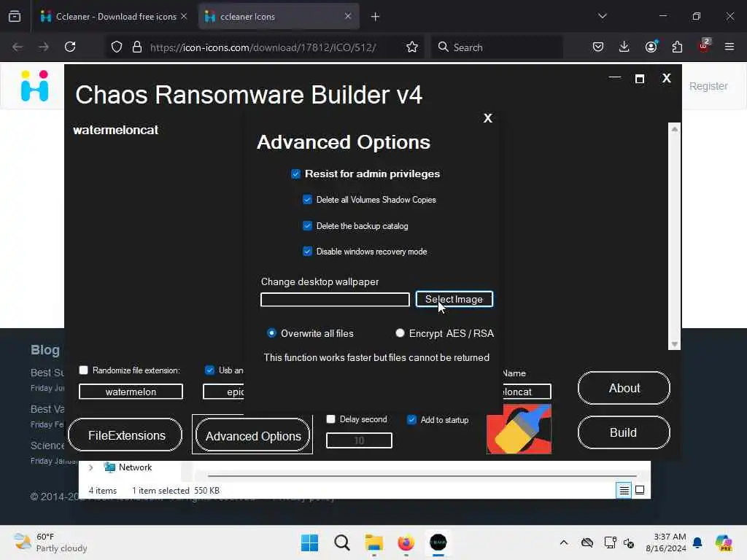Uncheck Delete the backup catalog
The width and height of the screenshot is (747, 560).
(x=307, y=226)
